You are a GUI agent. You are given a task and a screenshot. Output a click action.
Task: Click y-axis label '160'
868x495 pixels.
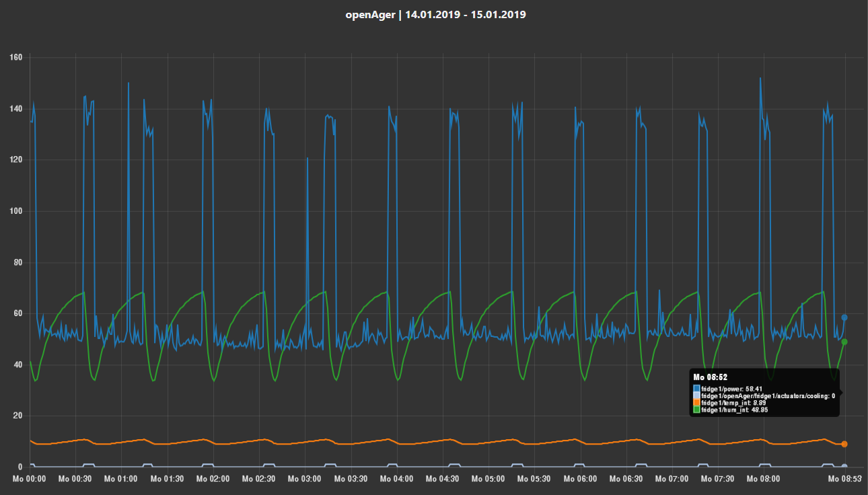click(16, 57)
